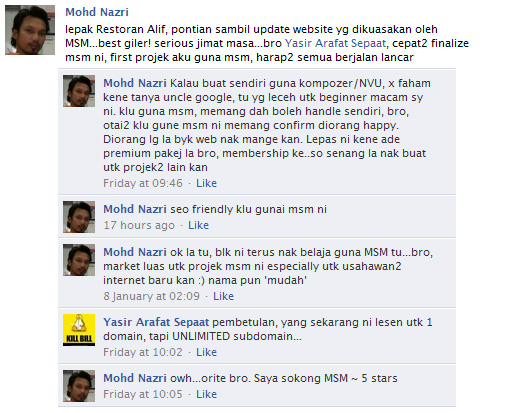Screen dimensions: 515x413
Task: Open tagged Yasir Arafat Sepaat link in post
Action: coord(335,43)
